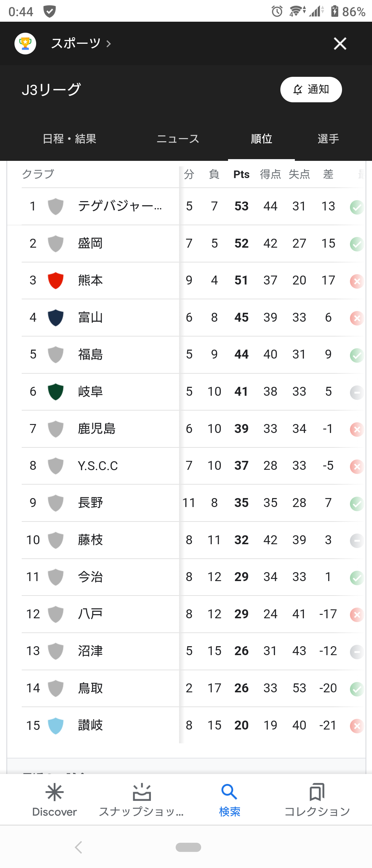Select the 順位 standings tab
The height and width of the screenshot is (868, 372).
[x=261, y=139]
